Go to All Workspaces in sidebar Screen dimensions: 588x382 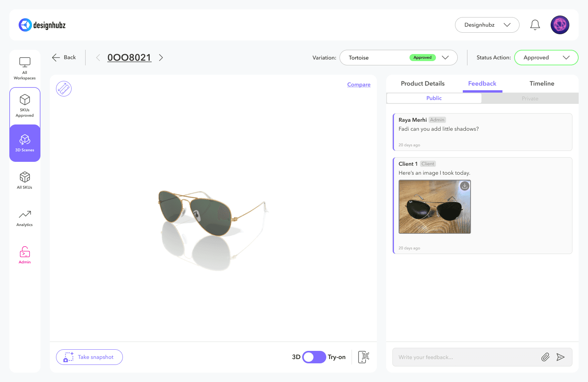pos(25,68)
